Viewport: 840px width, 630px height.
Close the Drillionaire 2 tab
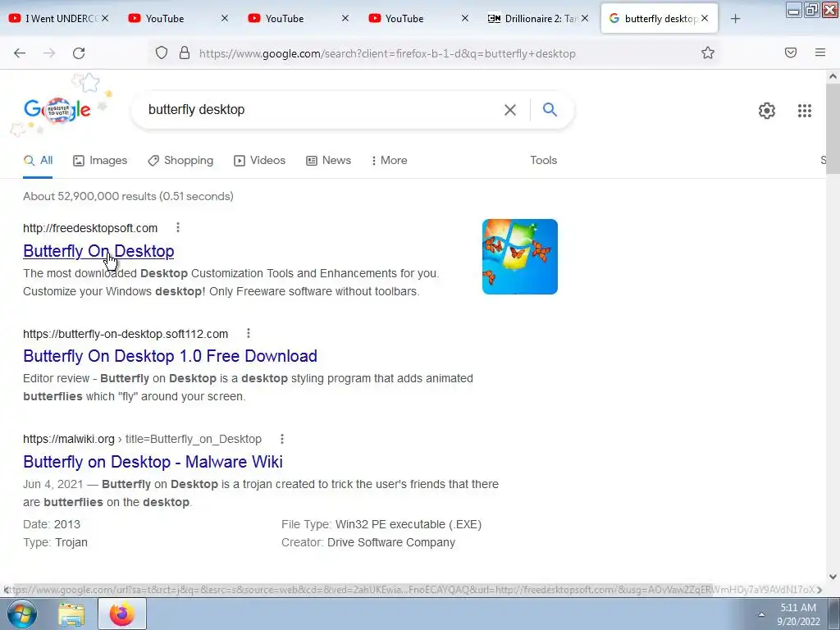[x=585, y=18]
